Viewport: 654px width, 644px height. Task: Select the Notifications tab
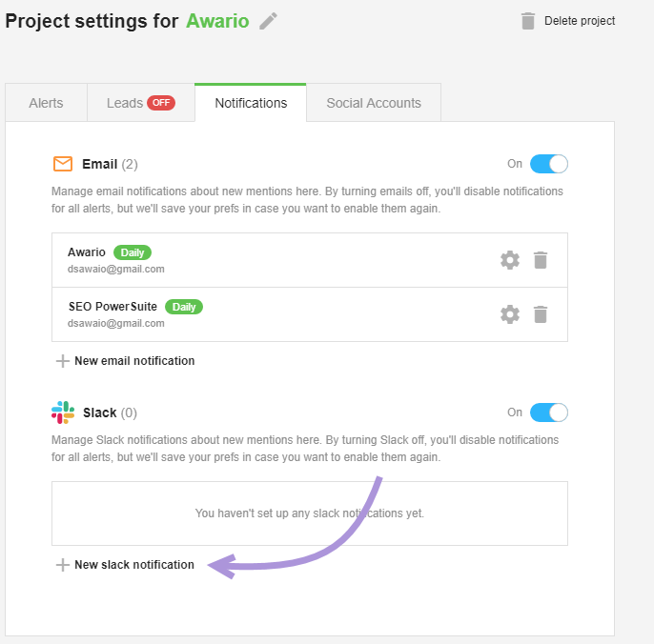(251, 103)
